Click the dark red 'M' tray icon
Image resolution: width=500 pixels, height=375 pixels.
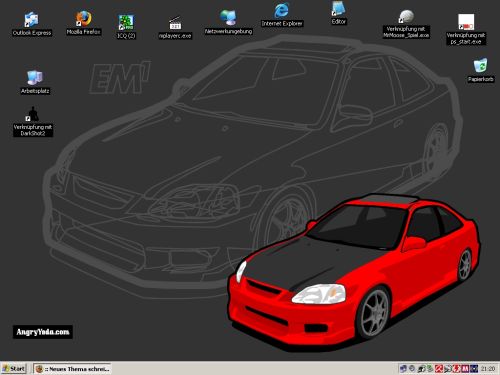click(465, 369)
